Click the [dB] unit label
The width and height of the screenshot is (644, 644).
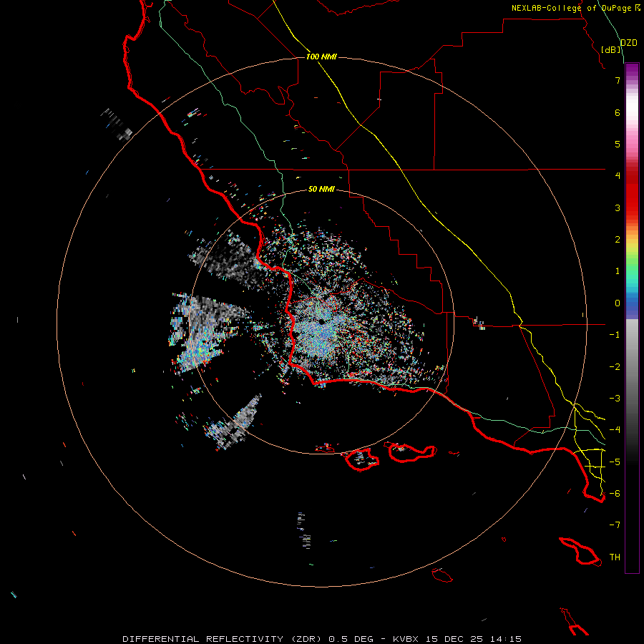[x=611, y=49]
